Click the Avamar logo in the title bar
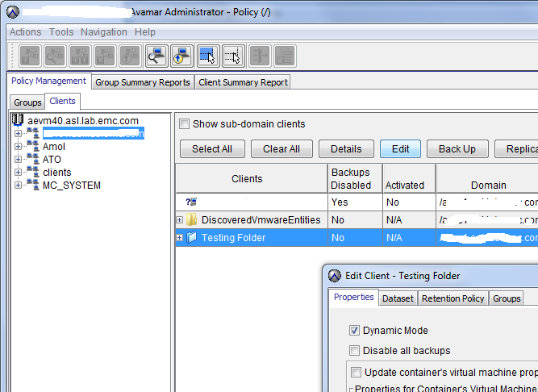This screenshot has width=538, height=392. click(x=13, y=12)
